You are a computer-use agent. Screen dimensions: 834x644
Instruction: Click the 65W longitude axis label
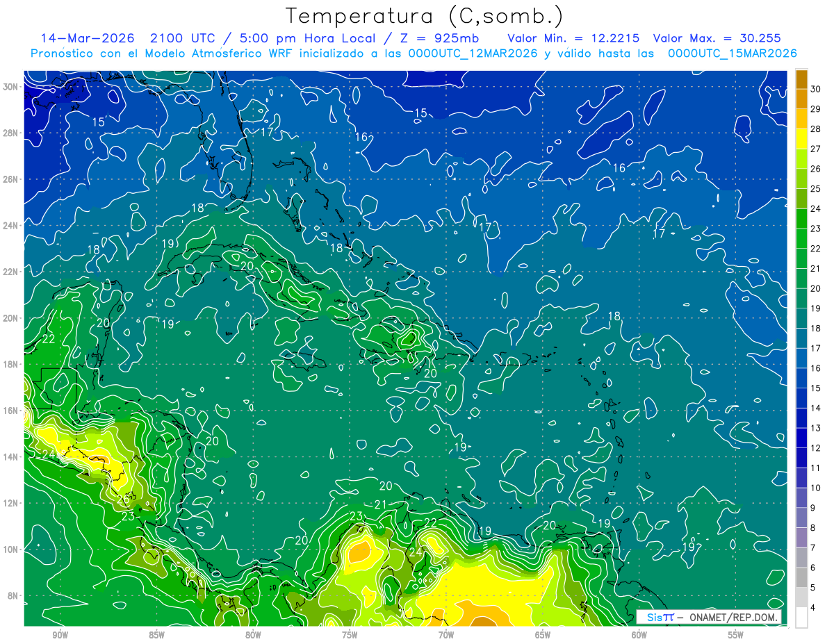tap(543, 635)
